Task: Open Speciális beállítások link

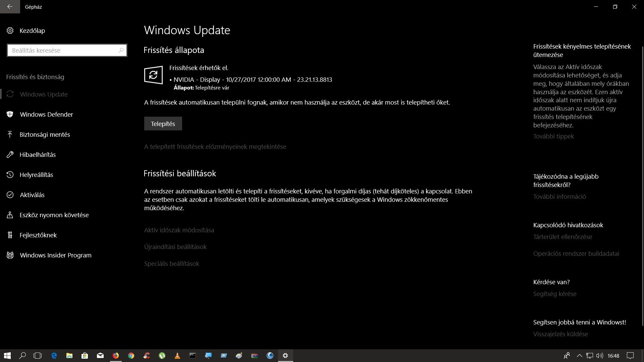Action: (172, 263)
